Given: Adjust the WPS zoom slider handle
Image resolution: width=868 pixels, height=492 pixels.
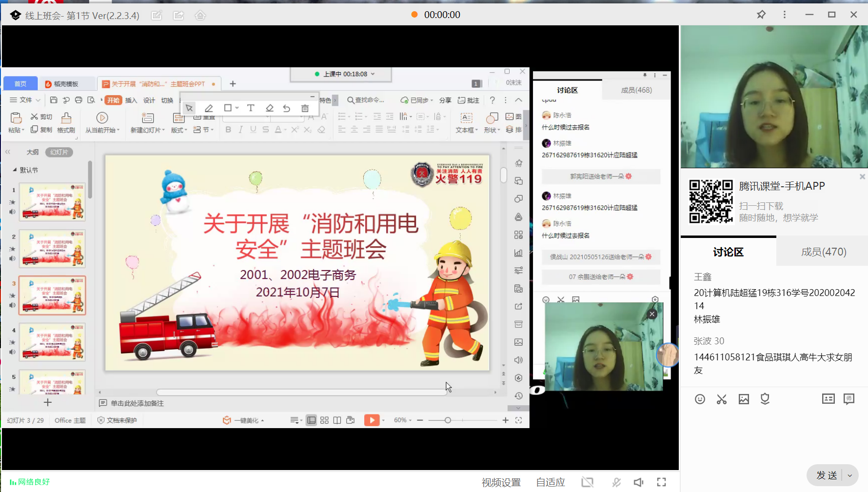Looking at the screenshot, I should [448, 420].
